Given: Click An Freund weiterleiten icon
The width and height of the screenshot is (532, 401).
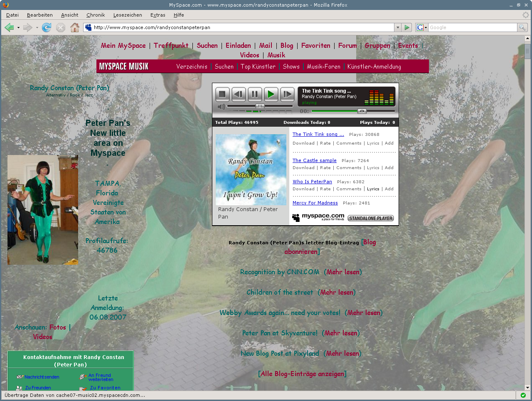Looking at the screenshot, I should pyautogui.click(x=83, y=377).
